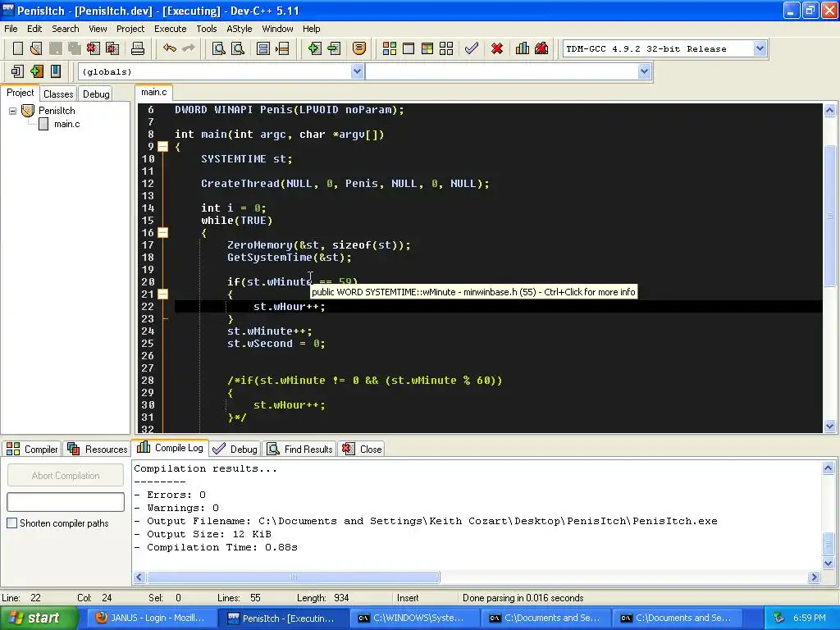Click the Go to function toolbar icon
The width and height of the screenshot is (840, 630).
263,48
